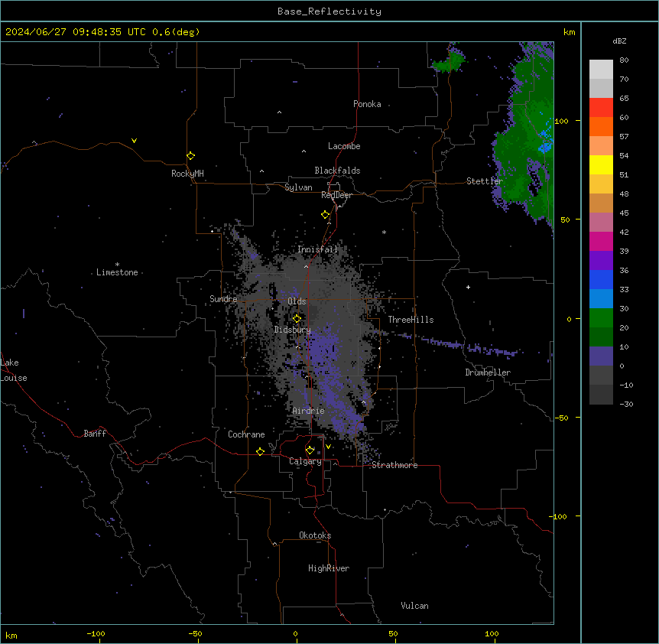Image resolution: width=659 pixels, height=644 pixels.
Task: Click the Blackfalds town label
Action: click(x=337, y=171)
